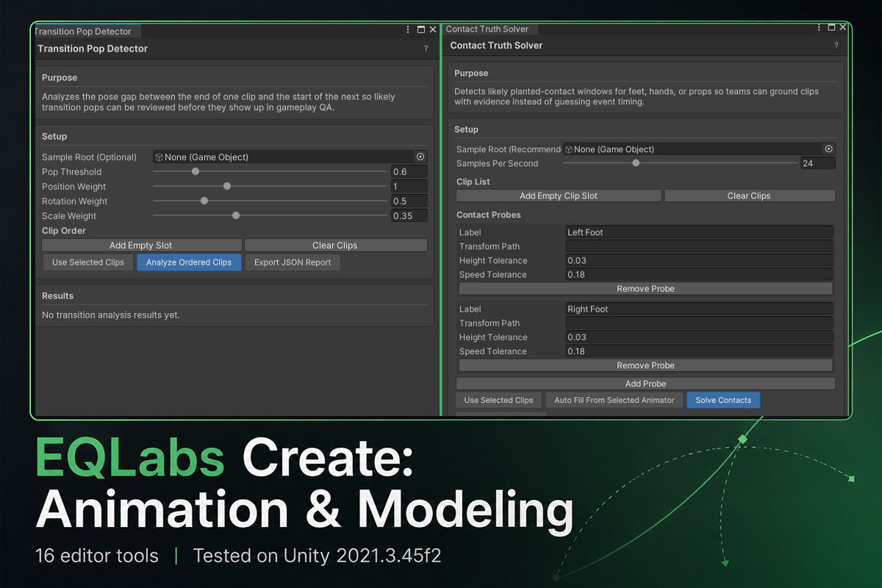
Task: Close the Contact Truth Solver window
Action: (x=843, y=27)
